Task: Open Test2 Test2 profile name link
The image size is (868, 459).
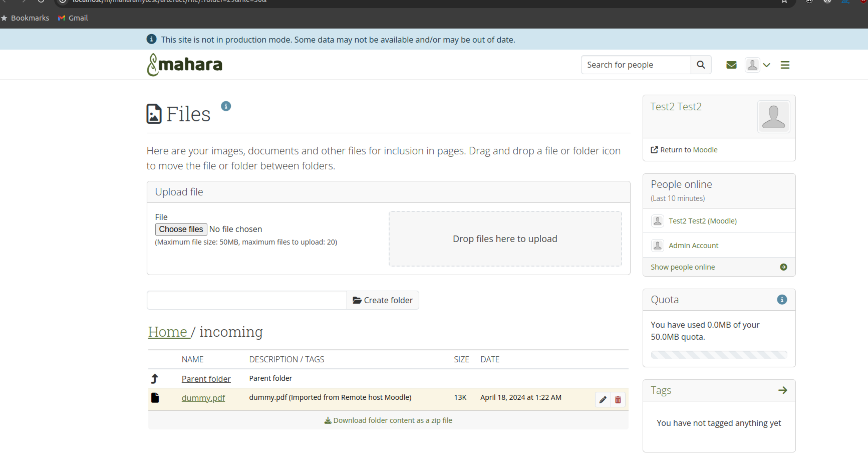Action: pyautogui.click(x=676, y=106)
